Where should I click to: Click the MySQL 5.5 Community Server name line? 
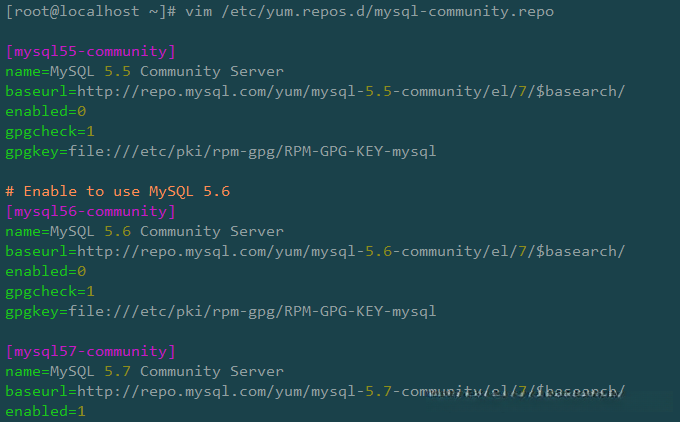pyautogui.click(x=144, y=71)
